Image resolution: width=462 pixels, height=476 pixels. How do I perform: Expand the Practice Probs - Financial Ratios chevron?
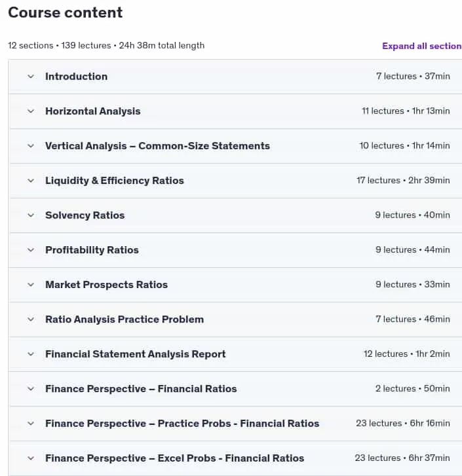tap(31, 424)
